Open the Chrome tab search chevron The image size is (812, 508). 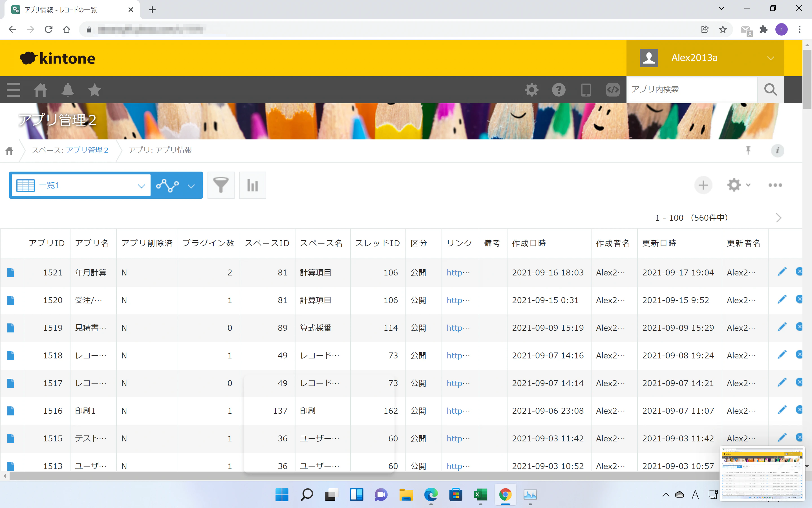coord(721,8)
